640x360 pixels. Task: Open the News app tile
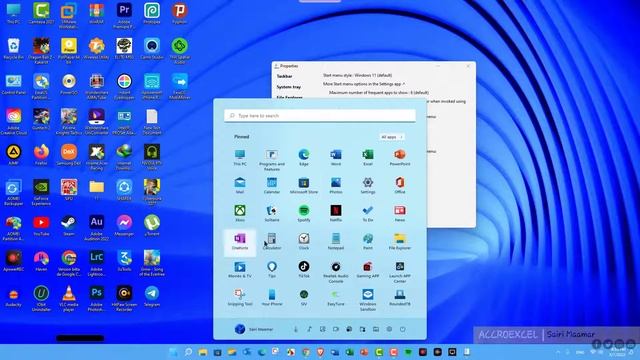pos(400,213)
